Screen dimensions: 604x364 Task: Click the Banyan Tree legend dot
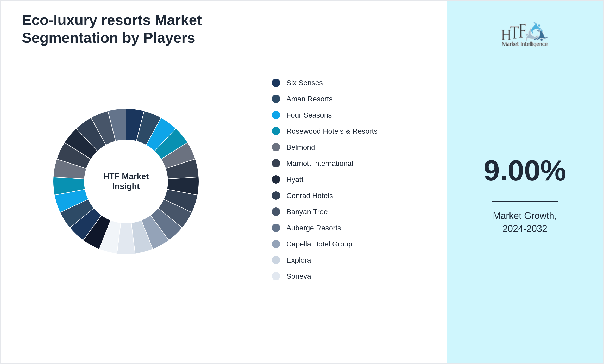pyautogui.click(x=276, y=212)
